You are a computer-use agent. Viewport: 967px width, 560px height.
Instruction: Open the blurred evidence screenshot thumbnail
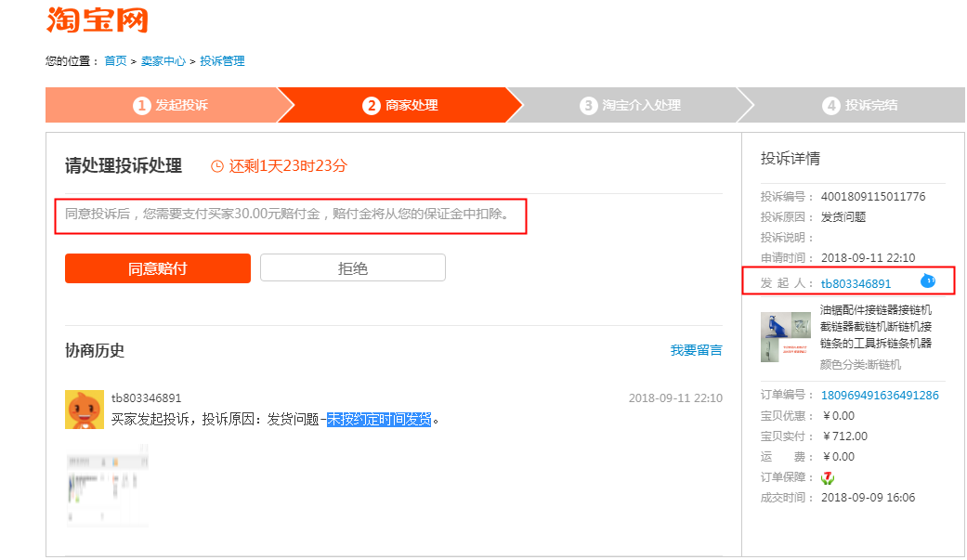pos(108,486)
